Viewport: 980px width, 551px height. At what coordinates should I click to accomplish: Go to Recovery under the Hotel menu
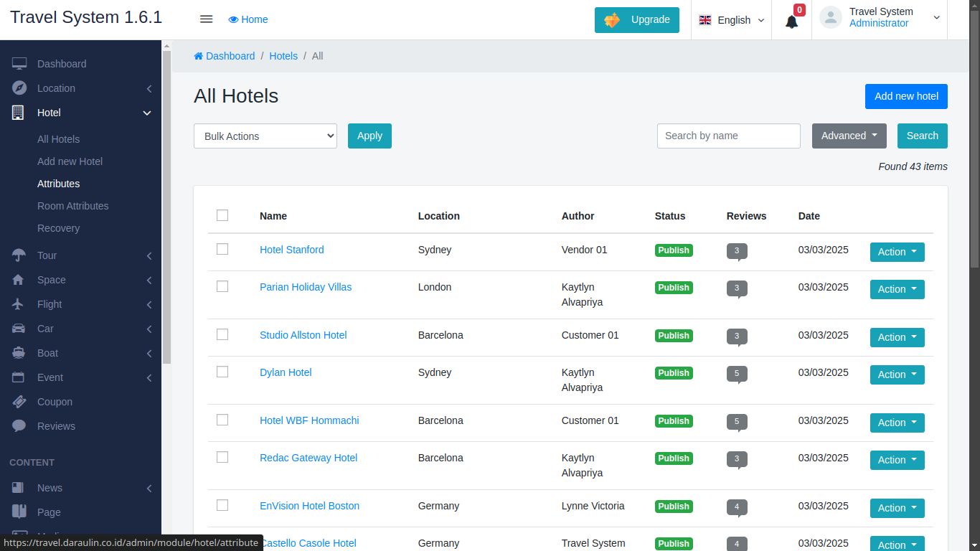[58, 228]
